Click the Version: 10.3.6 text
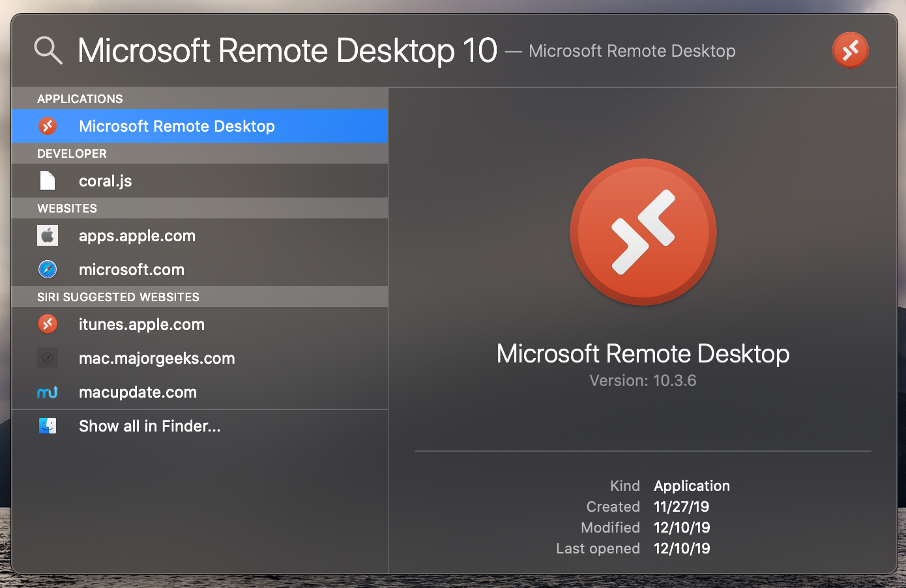The image size is (906, 588). pos(643,380)
